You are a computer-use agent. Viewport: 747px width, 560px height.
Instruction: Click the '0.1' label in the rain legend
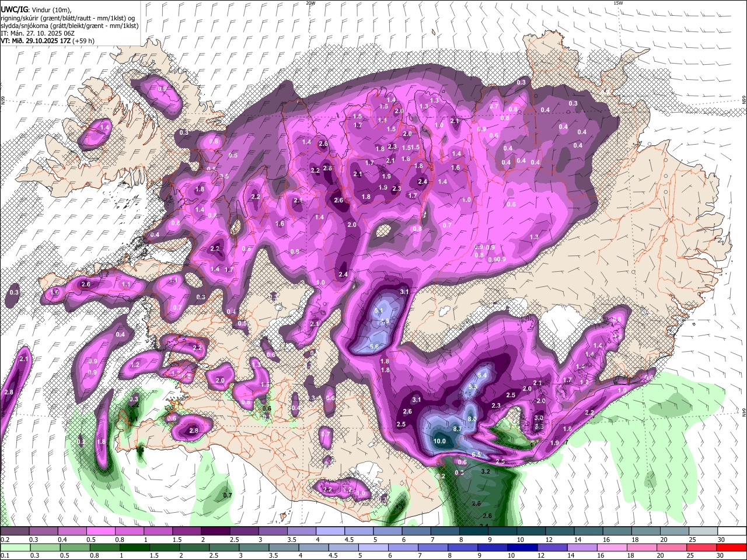tap(5, 556)
